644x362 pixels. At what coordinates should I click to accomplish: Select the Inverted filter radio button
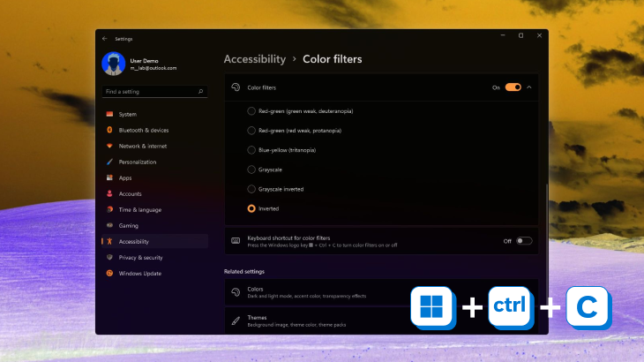pyautogui.click(x=251, y=208)
